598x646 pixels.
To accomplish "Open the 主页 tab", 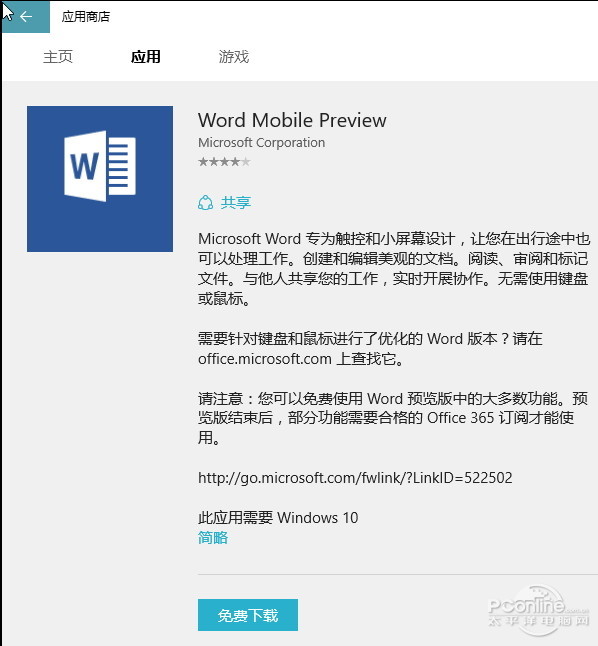I will coord(58,57).
